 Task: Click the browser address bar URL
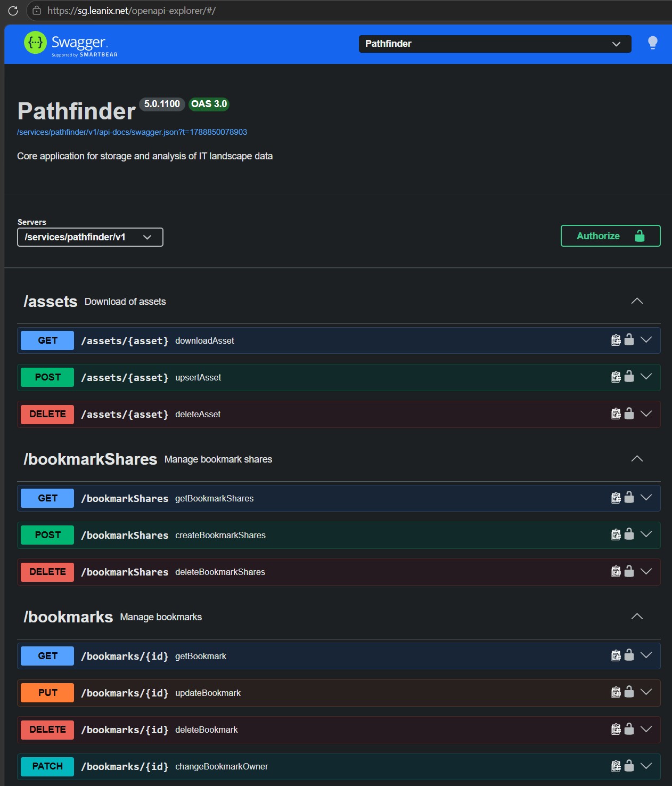pyautogui.click(x=131, y=10)
